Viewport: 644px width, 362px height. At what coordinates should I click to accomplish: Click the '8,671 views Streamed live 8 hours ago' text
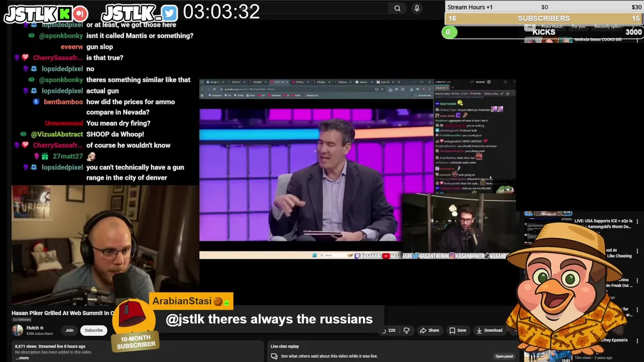coord(50,346)
